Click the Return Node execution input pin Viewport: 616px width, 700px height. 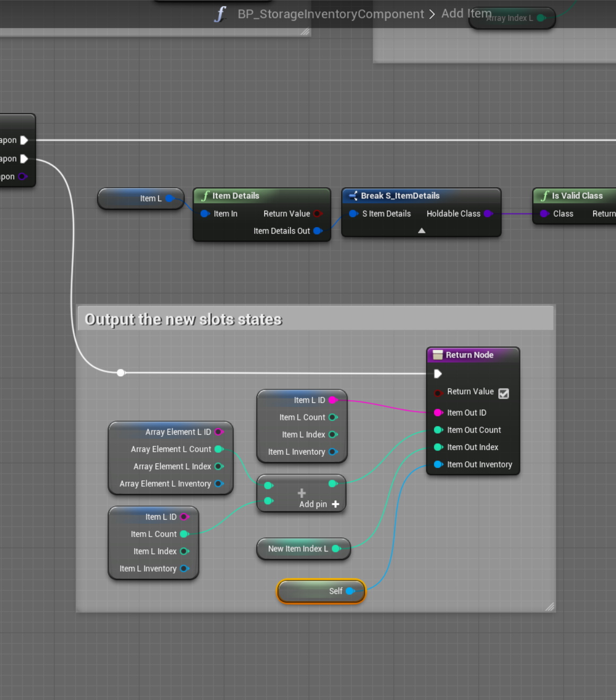tap(438, 374)
